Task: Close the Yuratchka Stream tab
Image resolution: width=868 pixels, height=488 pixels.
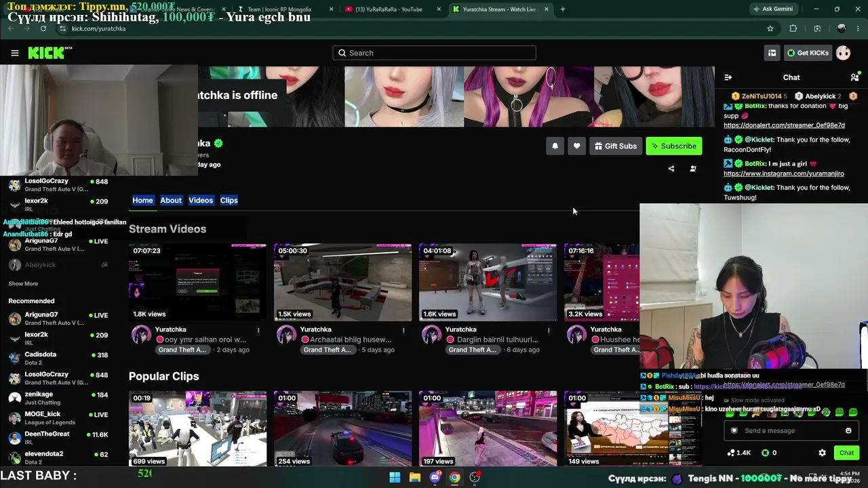Action: click(x=546, y=9)
